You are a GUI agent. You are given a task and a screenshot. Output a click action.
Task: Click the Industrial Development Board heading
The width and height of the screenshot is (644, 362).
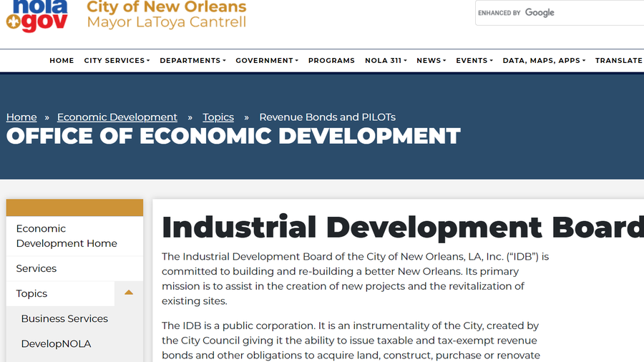point(402,228)
